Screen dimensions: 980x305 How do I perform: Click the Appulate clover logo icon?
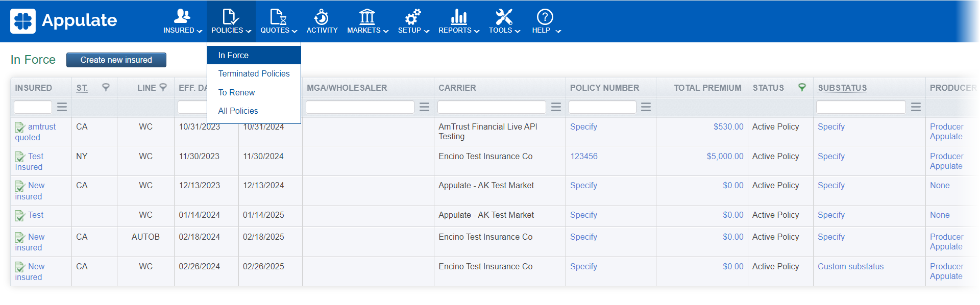[23, 21]
